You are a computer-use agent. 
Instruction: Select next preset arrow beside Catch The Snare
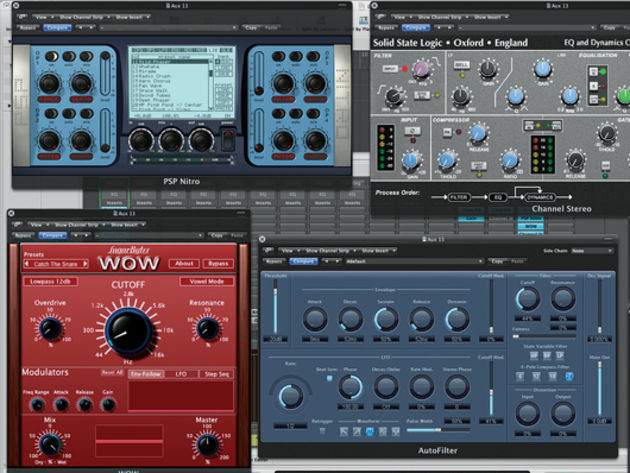(85, 264)
